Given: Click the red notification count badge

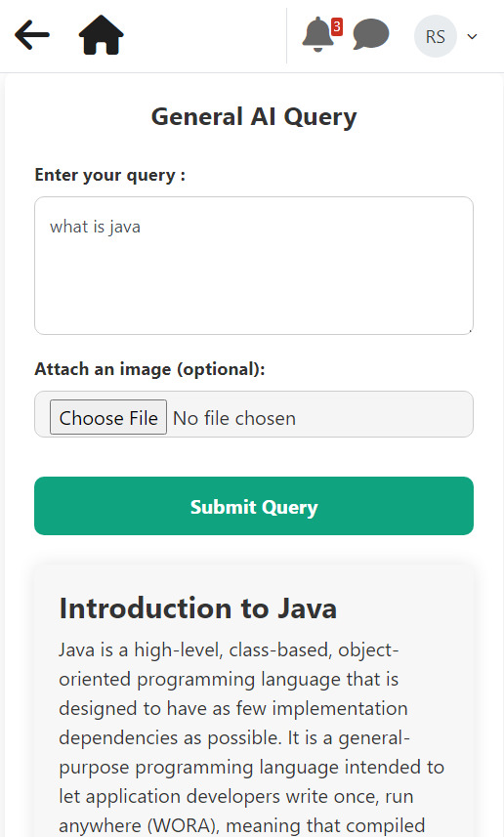Looking at the screenshot, I should 336,26.
